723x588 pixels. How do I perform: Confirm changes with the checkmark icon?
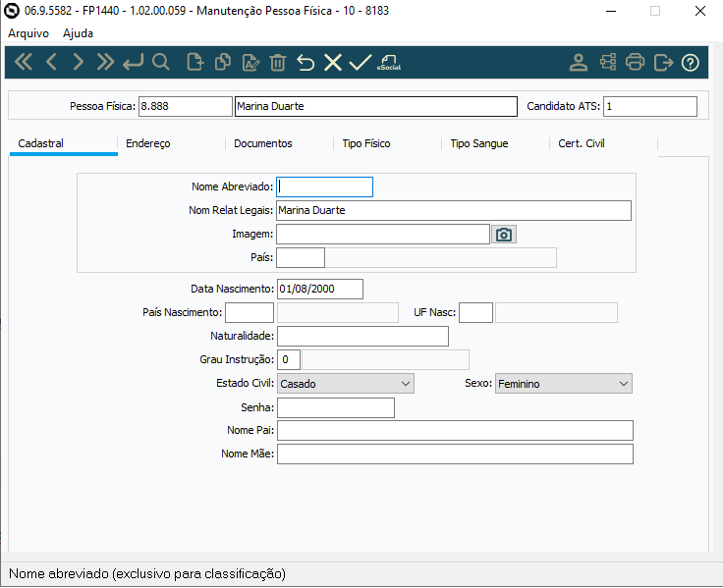click(361, 62)
